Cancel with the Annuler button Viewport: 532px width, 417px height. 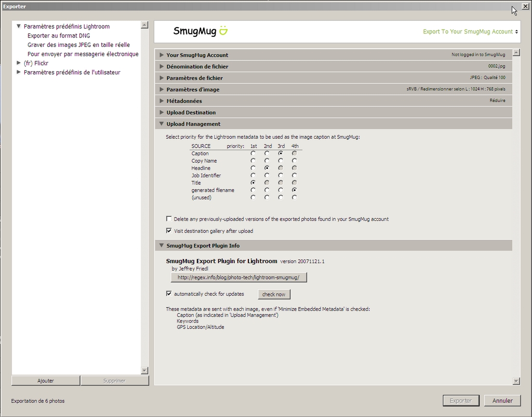[502, 401]
